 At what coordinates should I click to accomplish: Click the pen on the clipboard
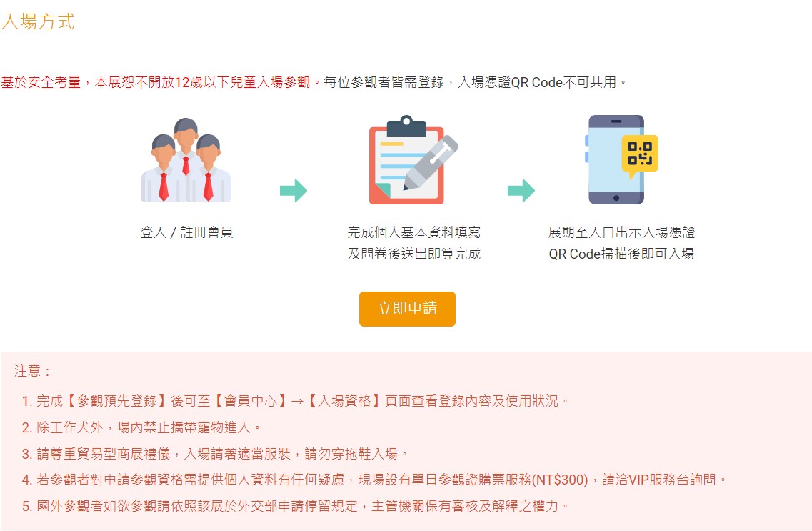431,162
